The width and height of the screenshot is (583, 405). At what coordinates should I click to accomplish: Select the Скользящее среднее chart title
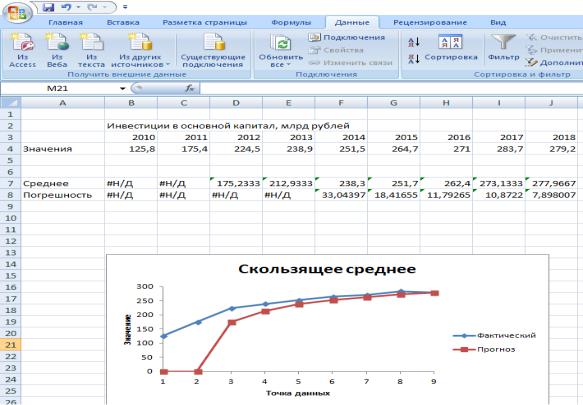tap(327, 269)
